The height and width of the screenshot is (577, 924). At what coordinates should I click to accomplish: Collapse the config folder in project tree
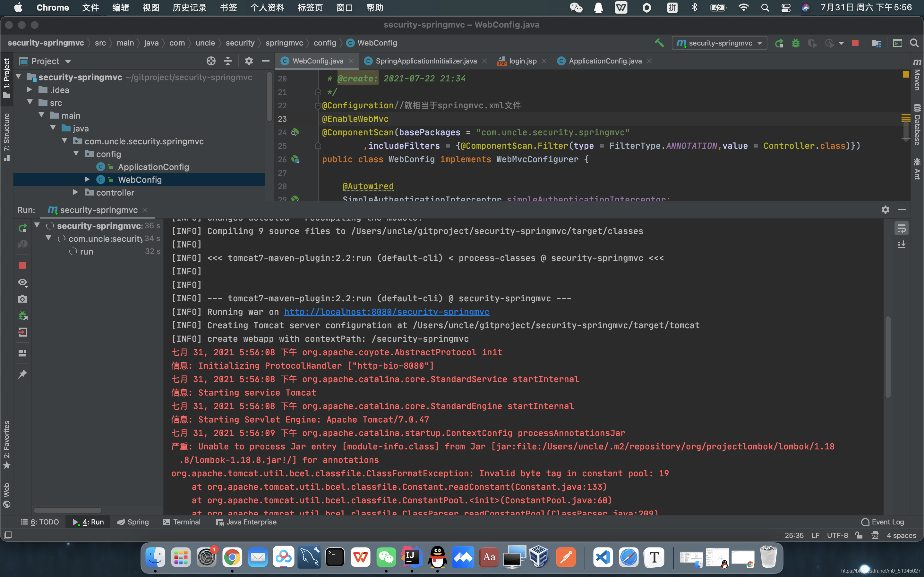(x=76, y=154)
